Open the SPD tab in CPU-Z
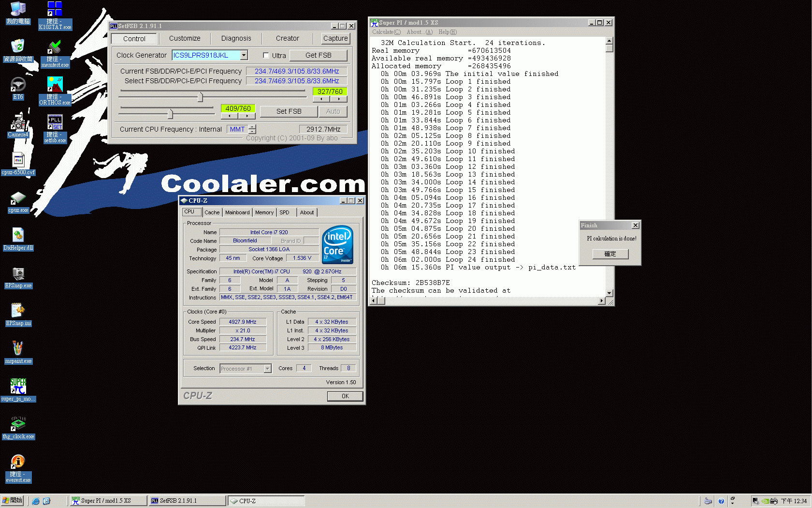812x508 pixels. tap(285, 212)
